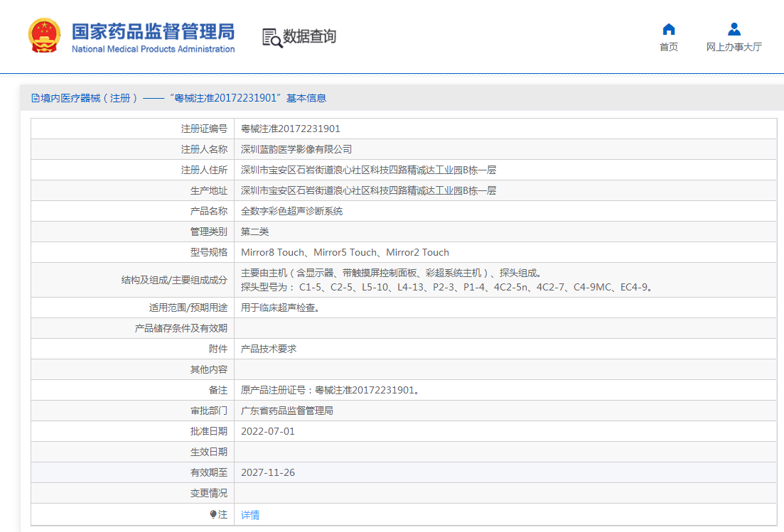Select registration number 粤械注准20172231901 cell

pos(291,129)
